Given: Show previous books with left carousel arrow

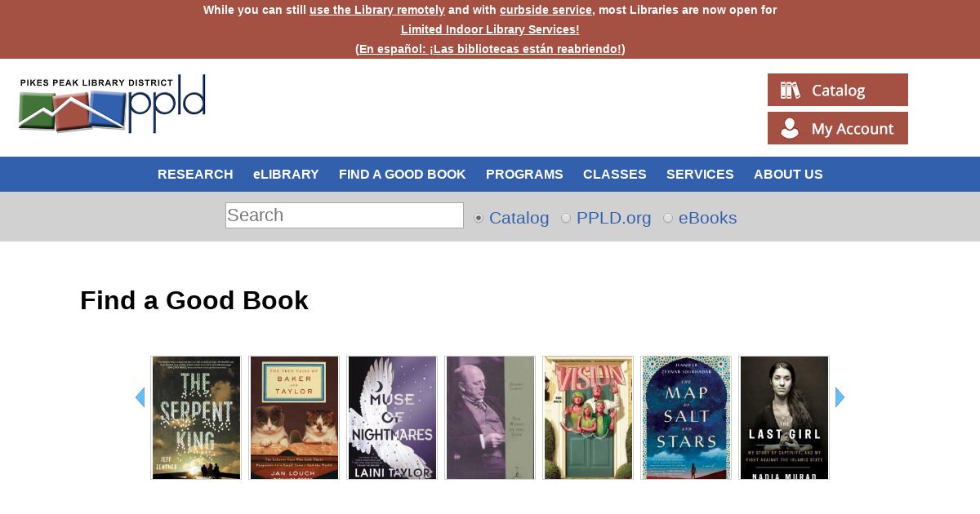Looking at the screenshot, I should [x=140, y=397].
